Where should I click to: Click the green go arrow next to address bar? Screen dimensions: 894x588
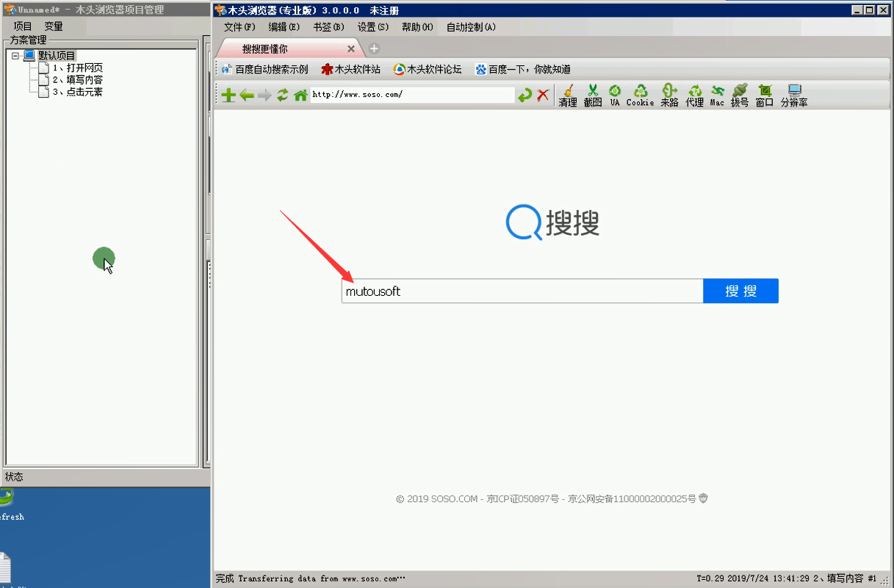[524, 95]
